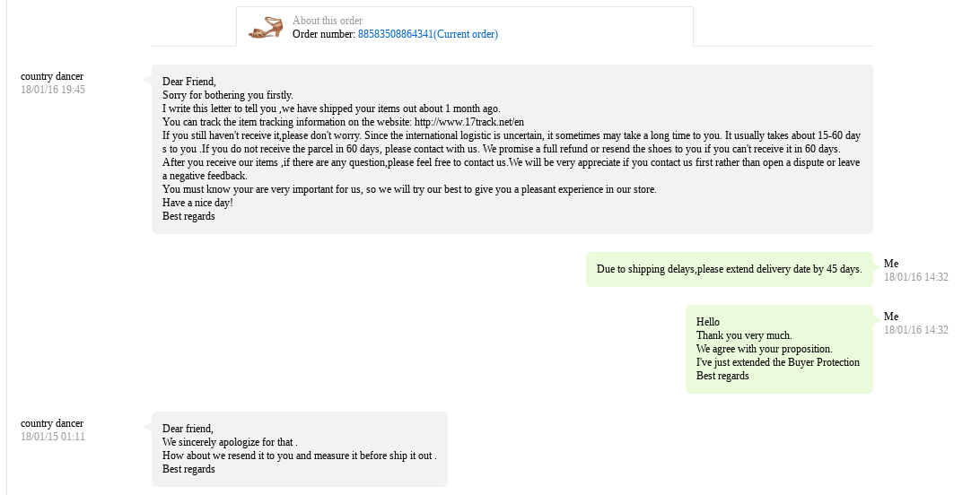Image resolution: width=980 pixels, height=495 pixels.
Task: Click 'How about we resend it' line
Action: pos(300,456)
